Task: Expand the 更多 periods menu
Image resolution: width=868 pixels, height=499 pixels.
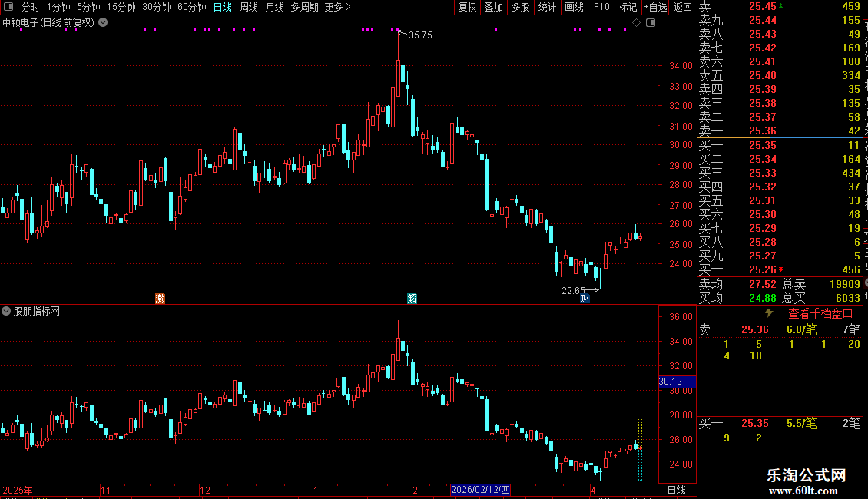Action: (337, 7)
